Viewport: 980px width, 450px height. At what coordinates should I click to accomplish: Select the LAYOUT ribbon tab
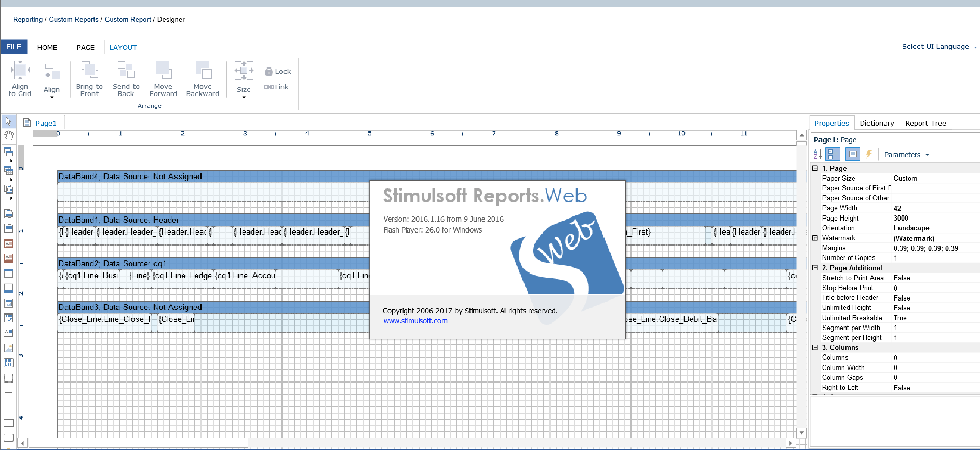[123, 47]
